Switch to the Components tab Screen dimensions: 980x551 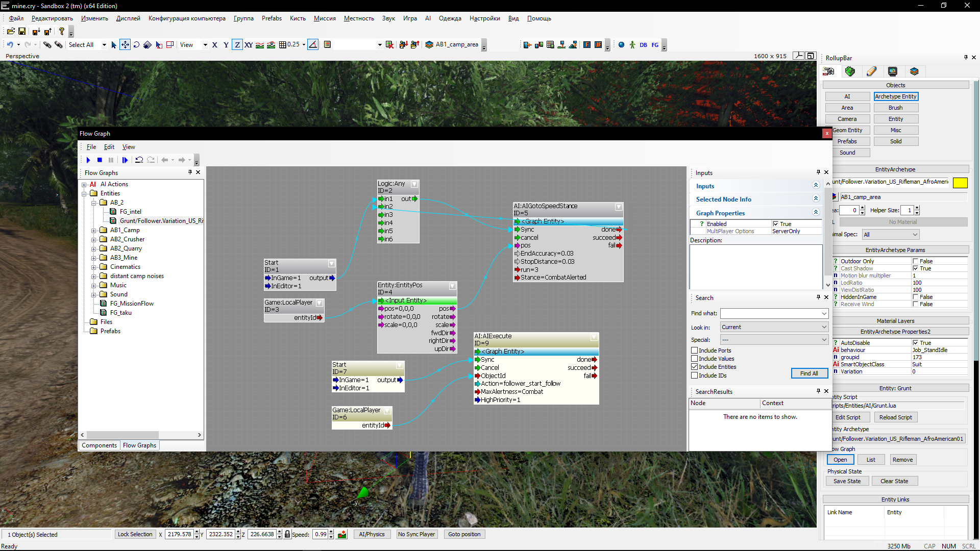[99, 445]
